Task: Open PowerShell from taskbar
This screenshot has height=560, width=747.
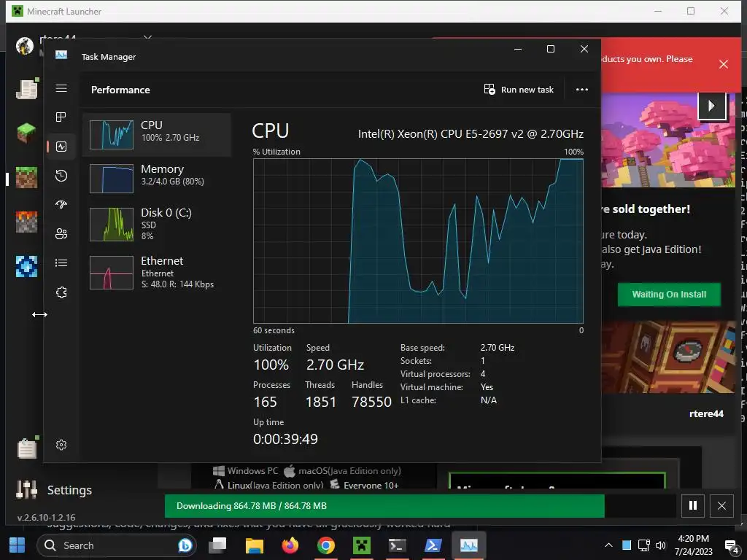Action: [x=433, y=545]
